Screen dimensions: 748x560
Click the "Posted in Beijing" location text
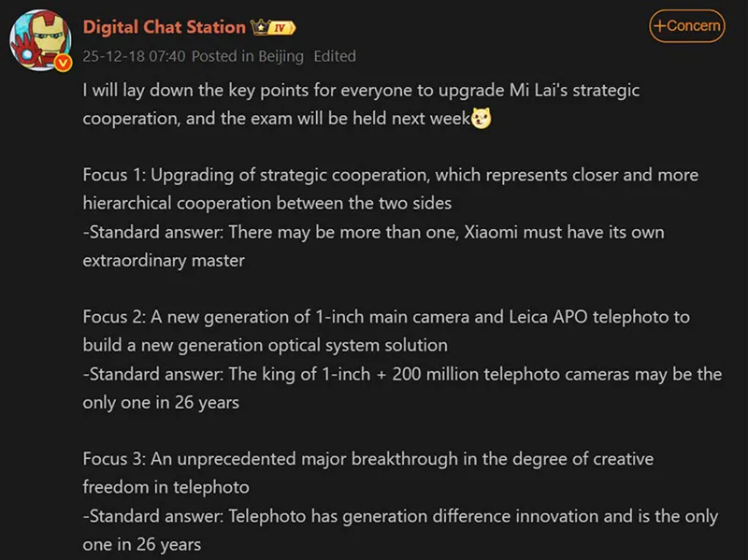pyautogui.click(x=248, y=56)
